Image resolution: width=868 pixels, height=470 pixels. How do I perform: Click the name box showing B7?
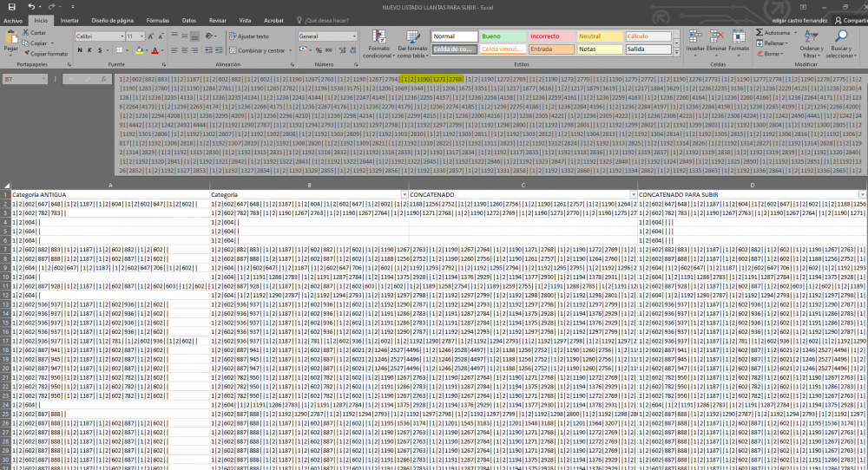(x=25, y=79)
